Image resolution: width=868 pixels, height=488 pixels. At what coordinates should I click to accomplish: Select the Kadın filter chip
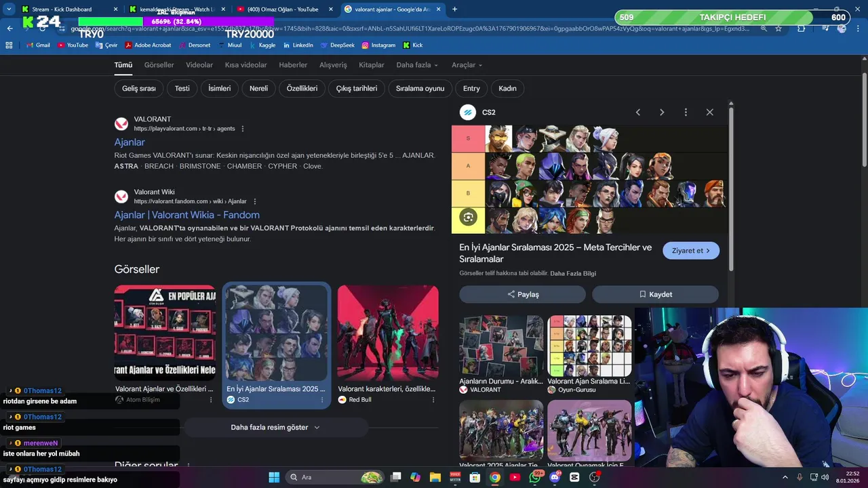[x=507, y=88]
